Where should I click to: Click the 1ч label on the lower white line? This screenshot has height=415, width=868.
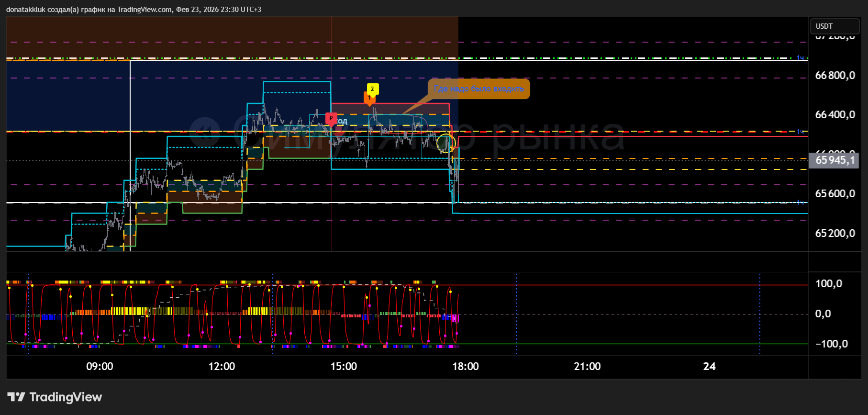(x=800, y=202)
